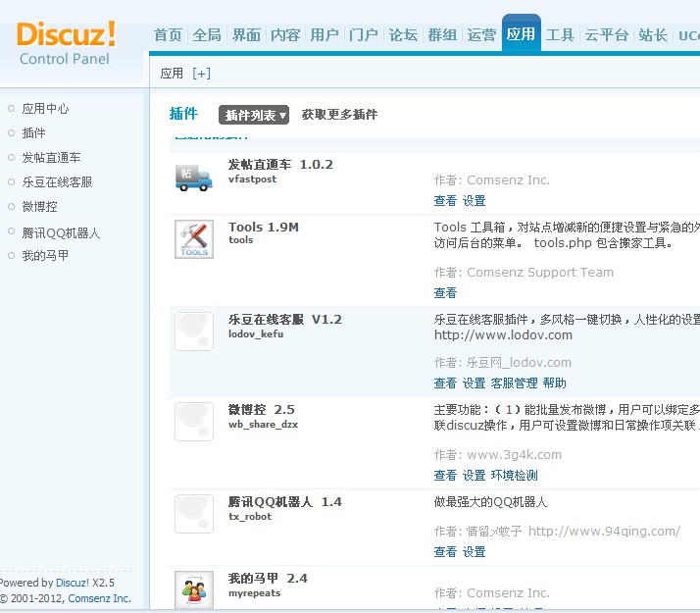The width and height of the screenshot is (700, 613).
Task: Open 应用中心 in the sidebar
Action: tap(45, 109)
